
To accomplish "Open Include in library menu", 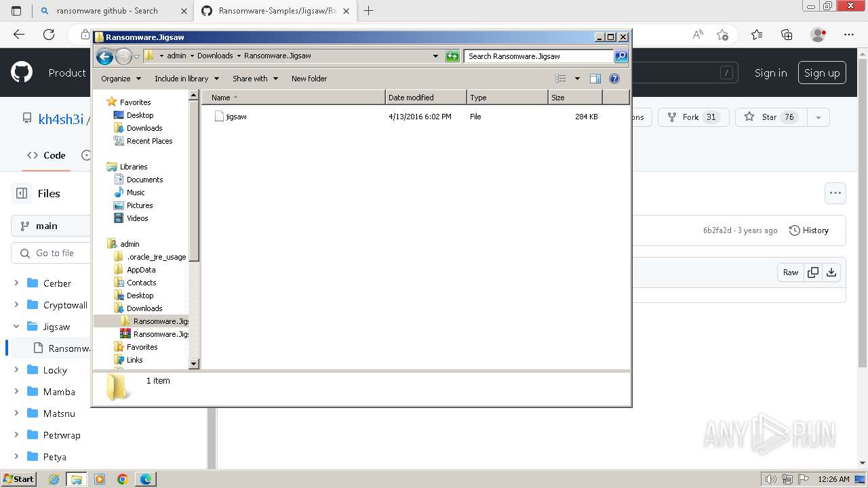I will click(x=186, y=79).
